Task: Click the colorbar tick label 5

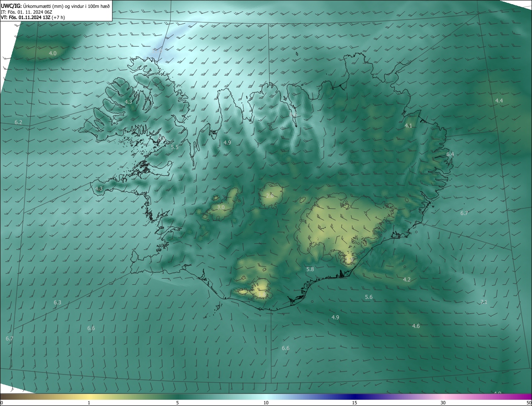Action: tap(177, 403)
